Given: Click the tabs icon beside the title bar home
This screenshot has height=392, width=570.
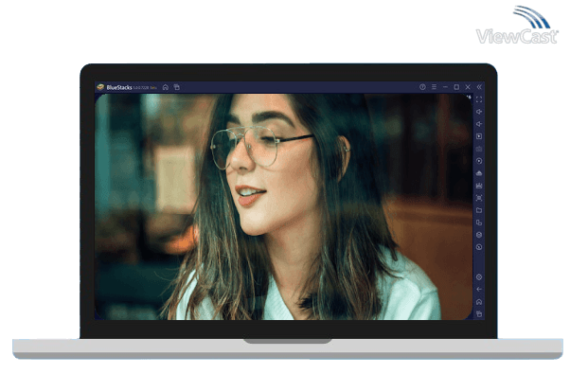Looking at the screenshot, I should pos(176,87).
